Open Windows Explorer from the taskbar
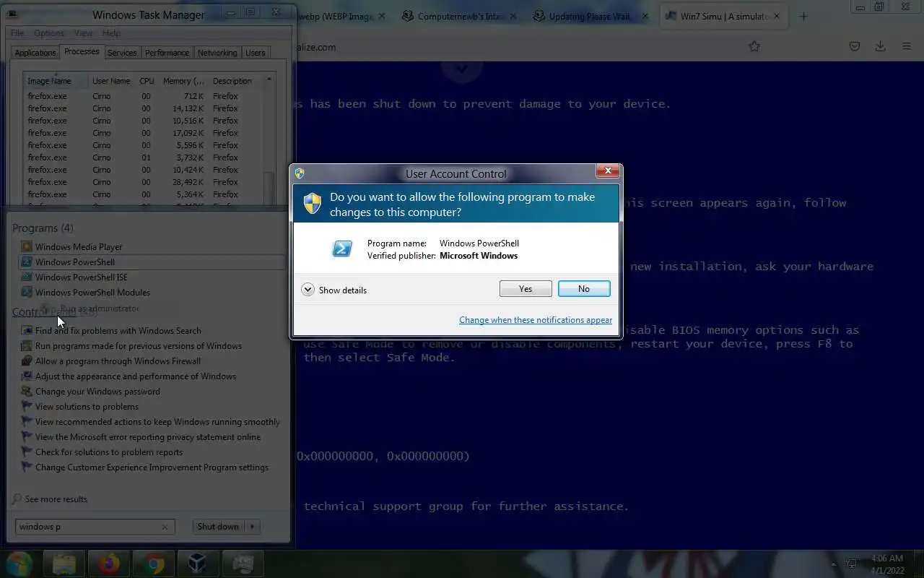This screenshot has width=924, height=578. [64, 564]
